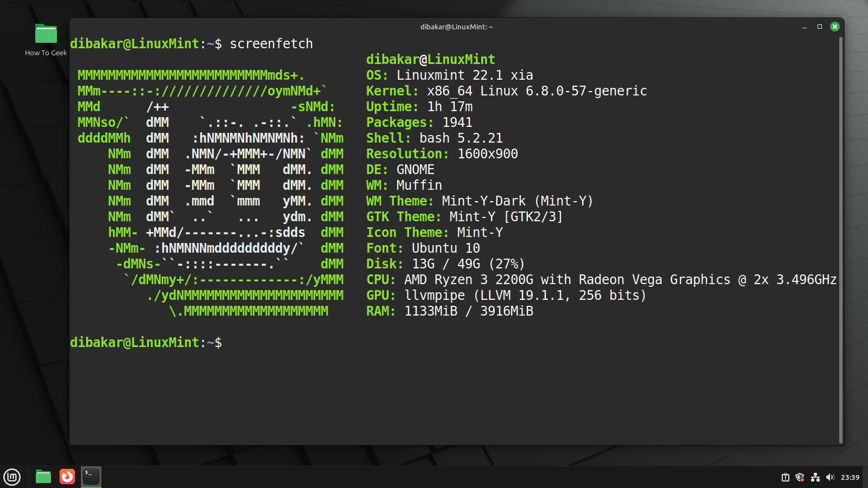
Task: Click the volume speaker icon
Action: 829,478
